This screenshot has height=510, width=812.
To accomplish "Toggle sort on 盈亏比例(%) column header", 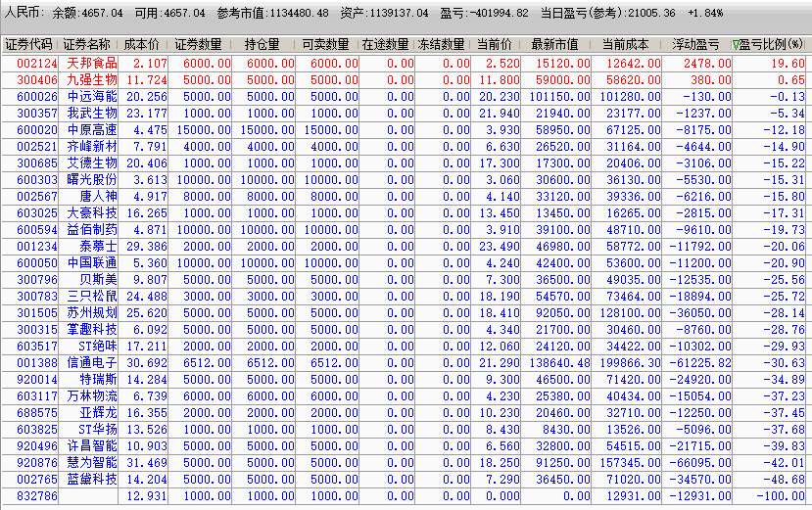I will pyautogui.click(x=768, y=44).
